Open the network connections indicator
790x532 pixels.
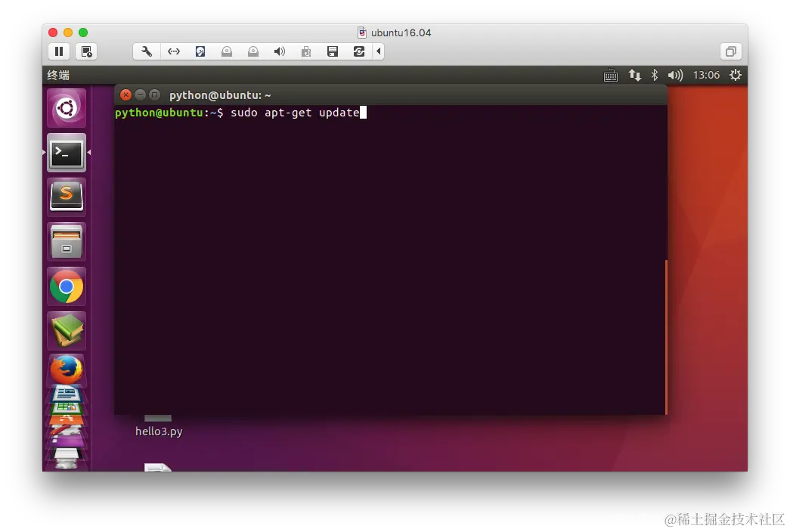pos(634,75)
